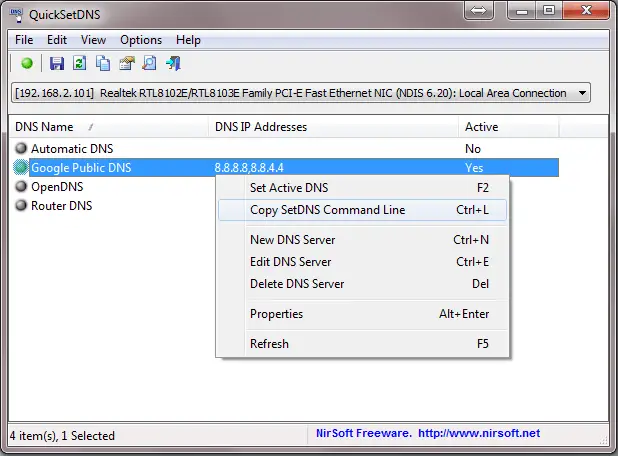The height and width of the screenshot is (456, 618).
Task: Click the green Set Active DNS toolbar icon
Action: click(27, 63)
